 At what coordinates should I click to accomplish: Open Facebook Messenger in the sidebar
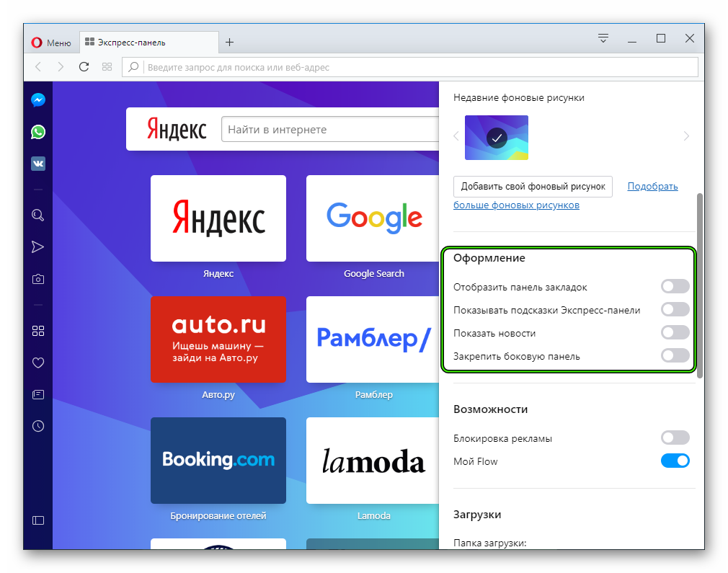pyautogui.click(x=38, y=100)
